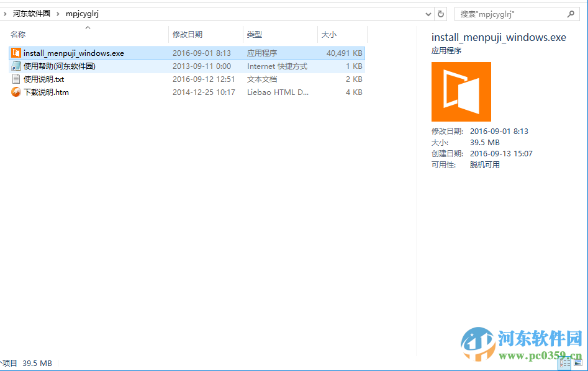The height and width of the screenshot is (371, 588).
Task: Select install_menpuji_windows.exe file icon
Action: tap(16, 53)
